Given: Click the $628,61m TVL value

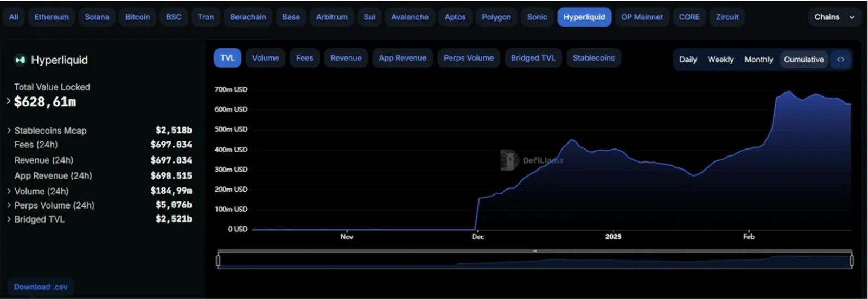Looking at the screenshot, I should (45, 102).
